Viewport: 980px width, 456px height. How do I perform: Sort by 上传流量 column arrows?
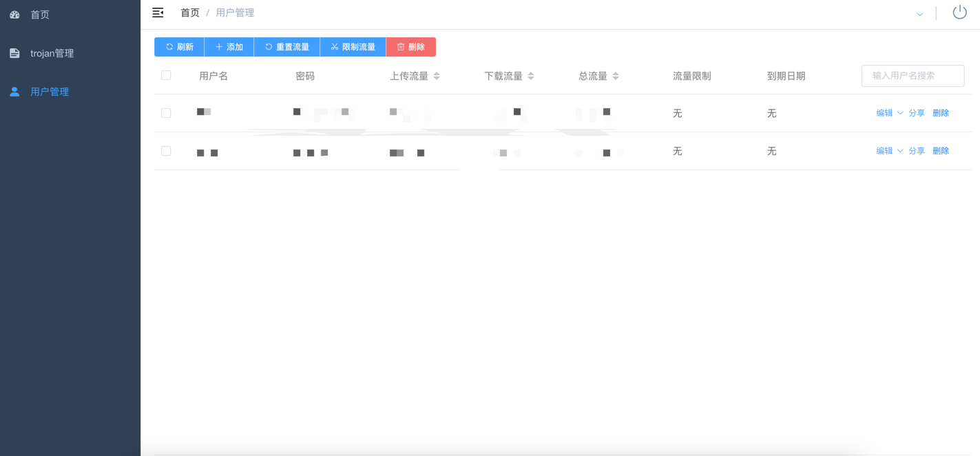click(x=437, y=76)
